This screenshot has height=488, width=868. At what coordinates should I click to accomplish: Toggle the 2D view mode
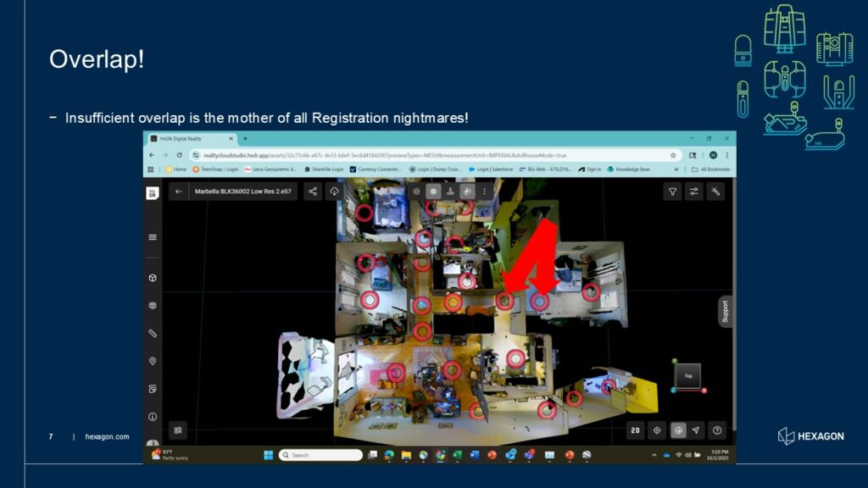[635, 430]
